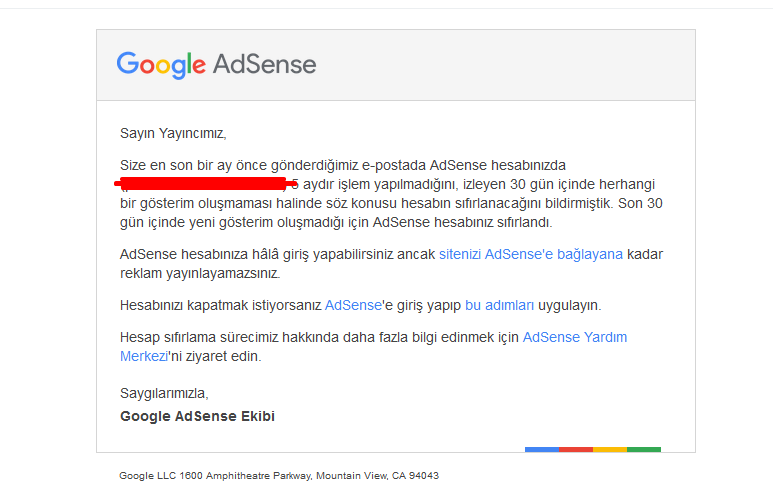This screenshot has height=490, width=773.
Task: Click the red segment of the color bar
Action: coord(576,450)
